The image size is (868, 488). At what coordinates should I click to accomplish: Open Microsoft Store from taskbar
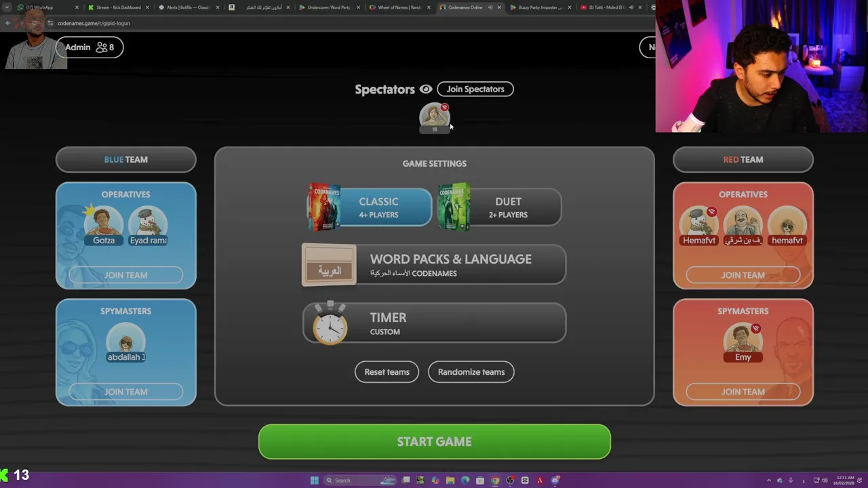[480, 481]
